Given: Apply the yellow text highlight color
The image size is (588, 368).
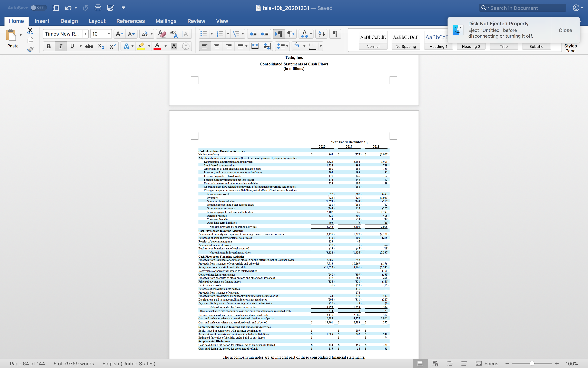Looking at the screenshot, I should (141, 46).
